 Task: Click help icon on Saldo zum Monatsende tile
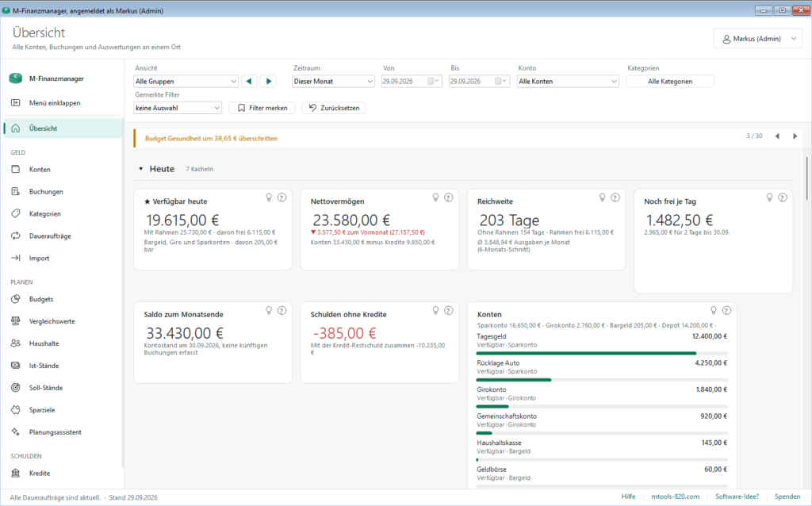point(282,310)
